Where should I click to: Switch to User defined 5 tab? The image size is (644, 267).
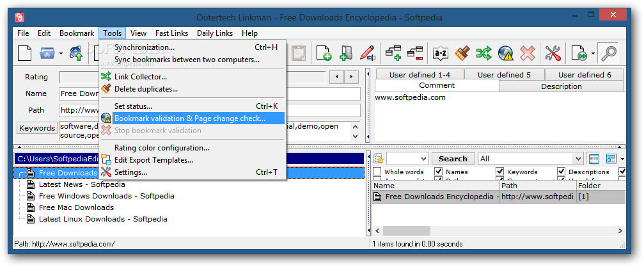tap(505, 75)
